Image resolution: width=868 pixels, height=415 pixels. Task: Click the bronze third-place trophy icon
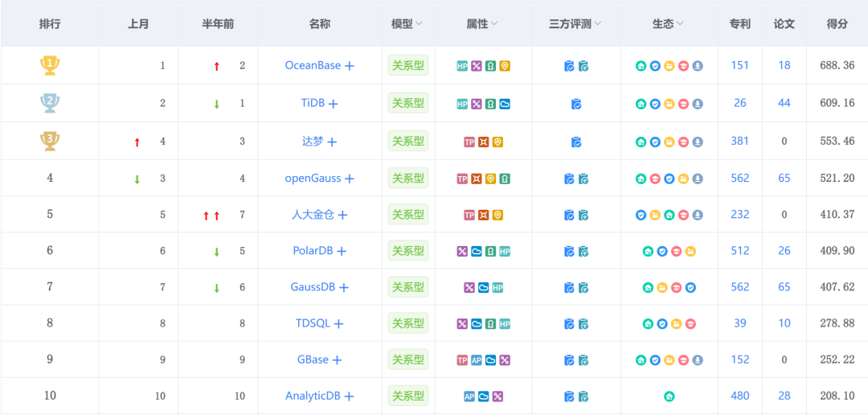50,141
